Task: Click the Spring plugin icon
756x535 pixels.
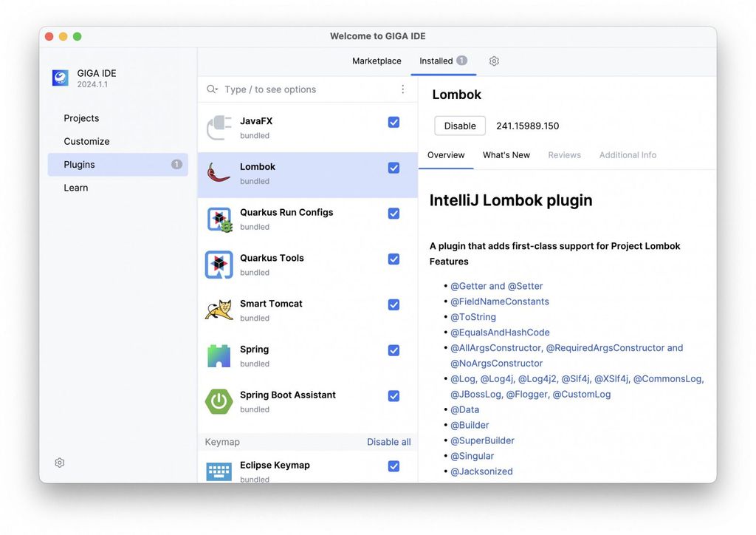Action: (x=219, y=355)
